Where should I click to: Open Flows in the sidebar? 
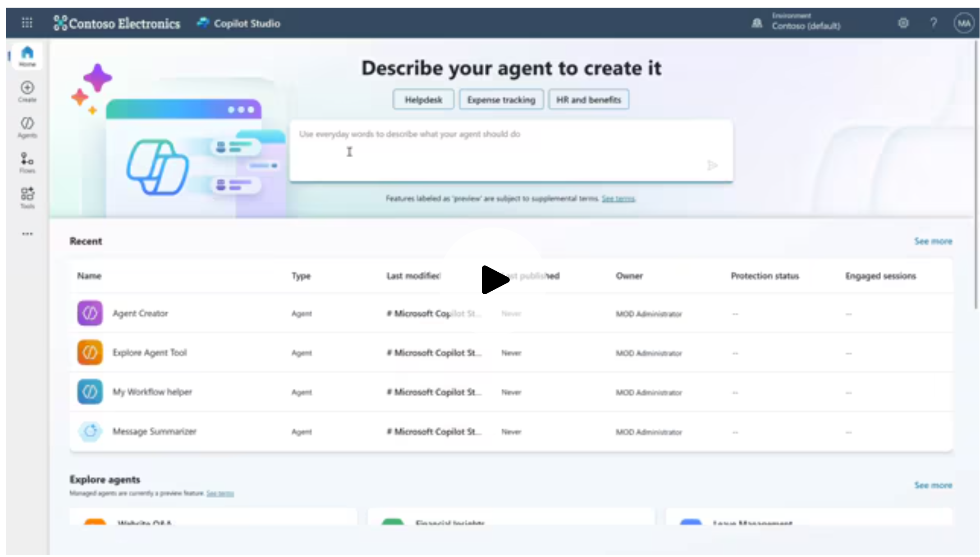tap(27, 163)
